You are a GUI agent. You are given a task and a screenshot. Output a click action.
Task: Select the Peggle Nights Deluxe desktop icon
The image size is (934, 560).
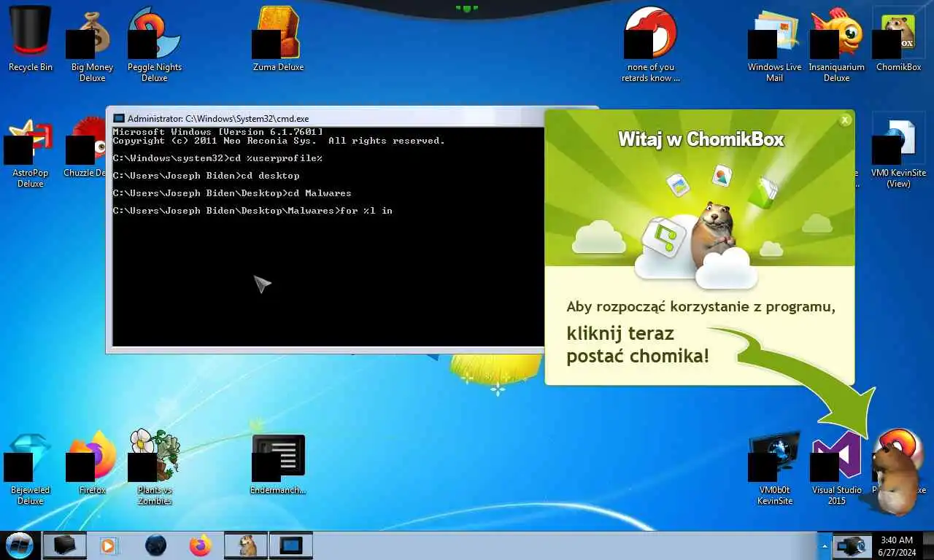(x=155, y=44)
